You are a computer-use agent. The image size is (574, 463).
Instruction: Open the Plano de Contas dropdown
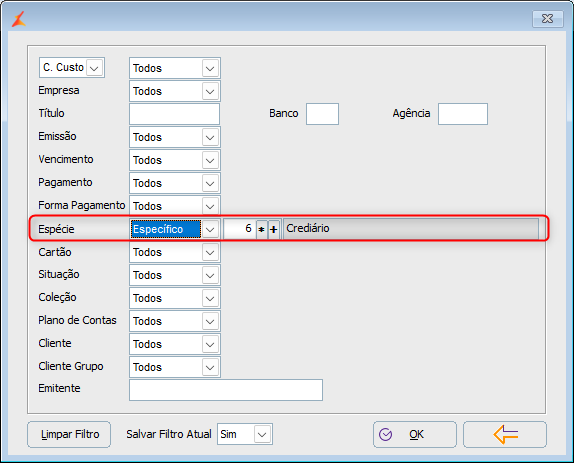pyautogui.click(x=210, y=321)
